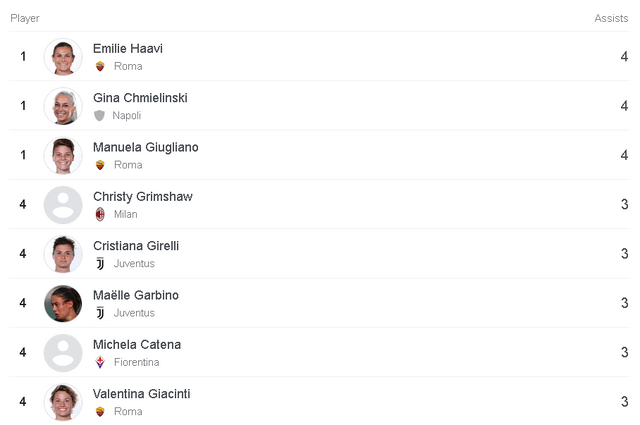
Task: Click Juventus logo under Cristiana Girelli
Action: [x=99, y=263]
